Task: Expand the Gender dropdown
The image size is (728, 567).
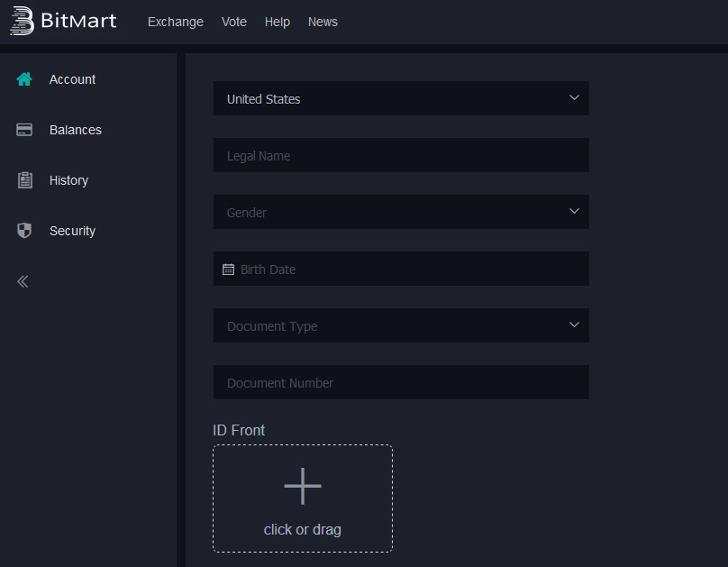Action: (x=401, y=212)
